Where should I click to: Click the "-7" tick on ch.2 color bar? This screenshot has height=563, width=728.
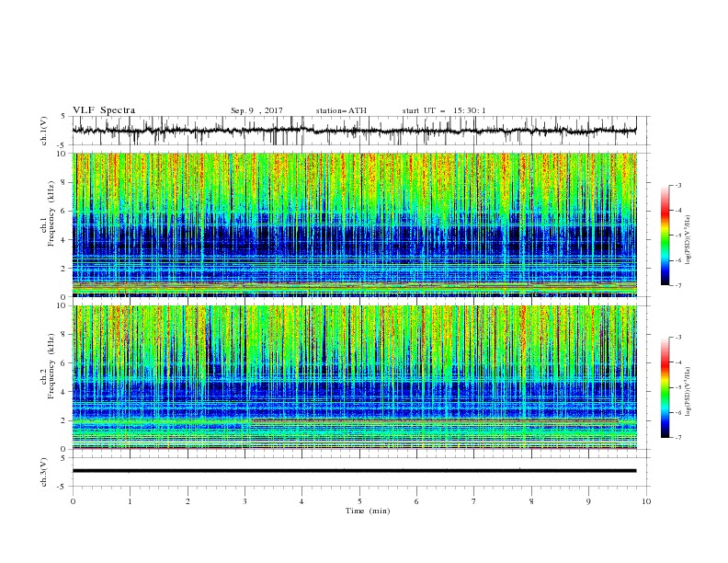coord(678,438)
